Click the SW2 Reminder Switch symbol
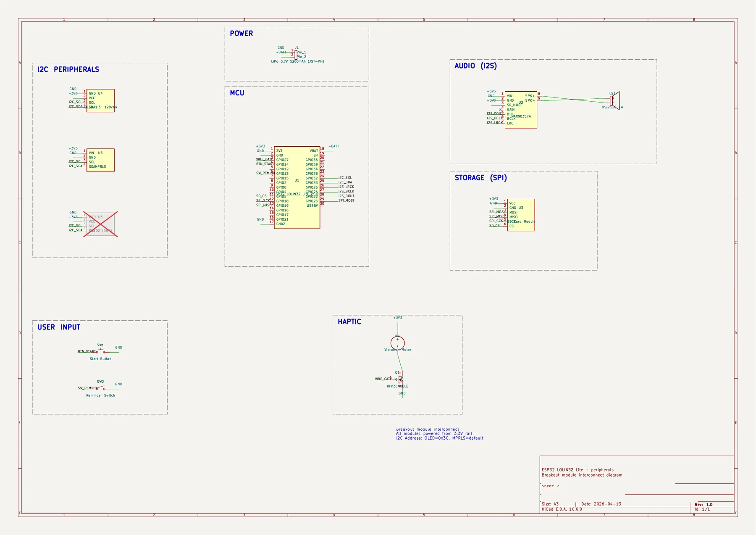 (x=100, y=387)
